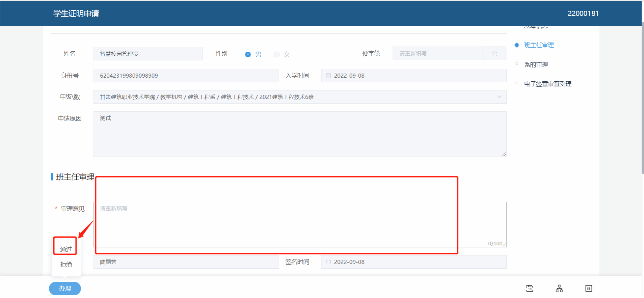Click calendar icon in 入学时间 field
This screenshot has height=298, width=644.
328,76
